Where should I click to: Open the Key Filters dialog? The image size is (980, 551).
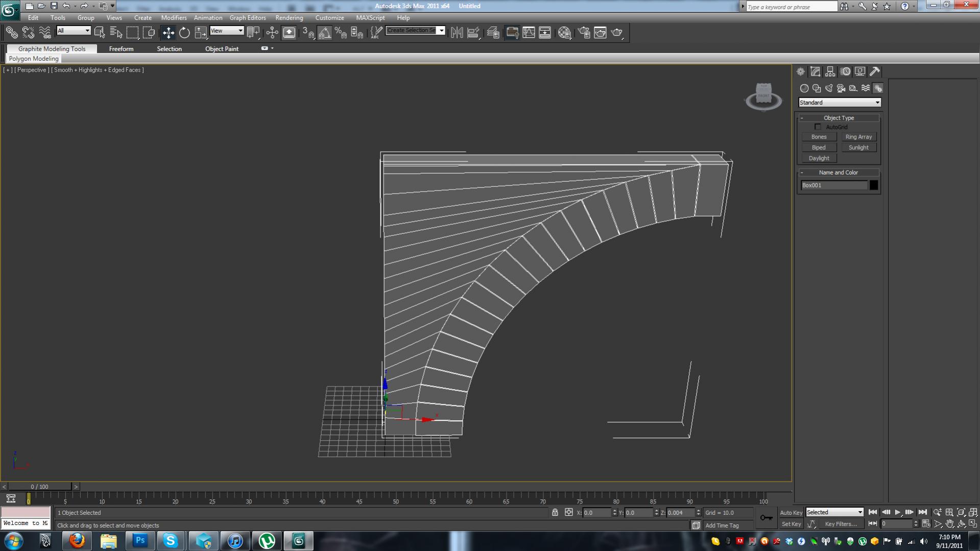pos(841,524)
